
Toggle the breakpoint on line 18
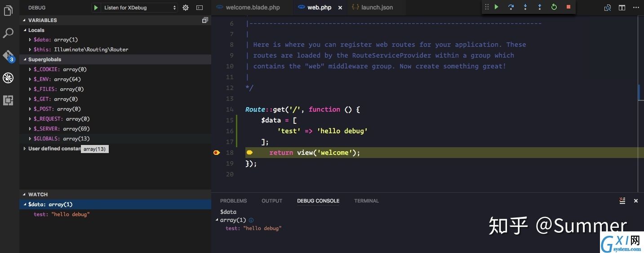coord(216,153)
